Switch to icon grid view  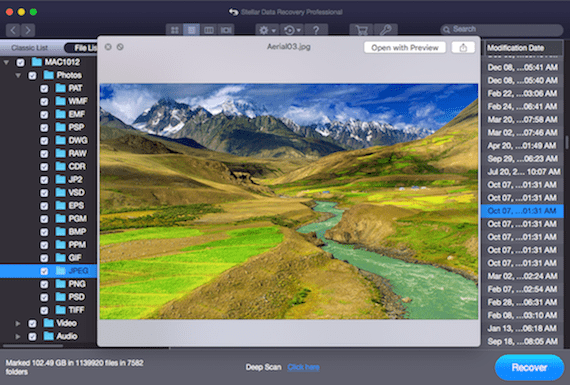coord(174,30)
